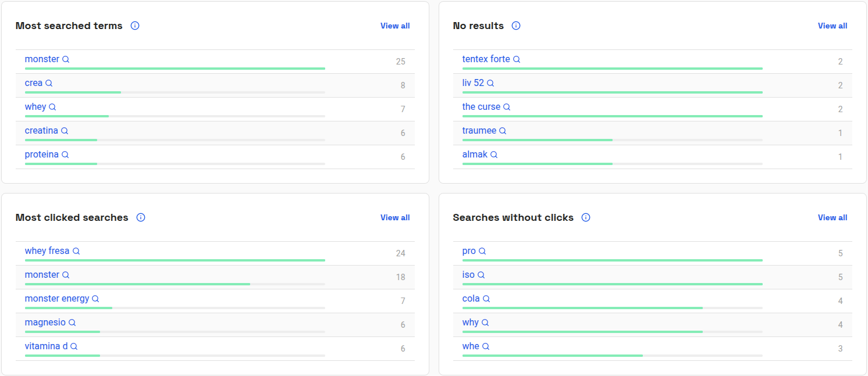
Task: Click the search icon next to whey
Action: click(x=52, y=107)
